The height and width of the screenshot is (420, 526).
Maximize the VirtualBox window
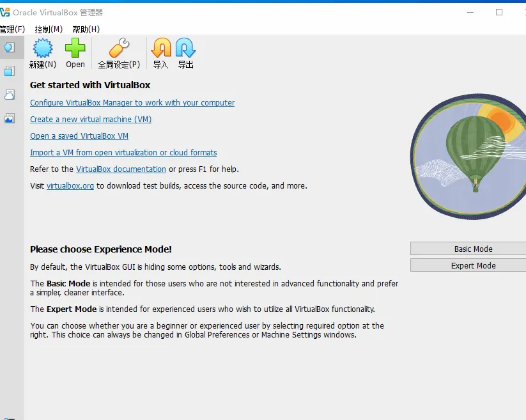pyautogui.click(x=499, y=12)
